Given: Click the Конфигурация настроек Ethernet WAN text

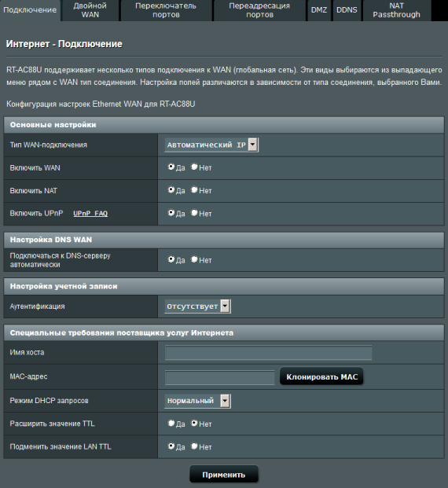Looking at the screenshot, I should (x=101, y=104).
